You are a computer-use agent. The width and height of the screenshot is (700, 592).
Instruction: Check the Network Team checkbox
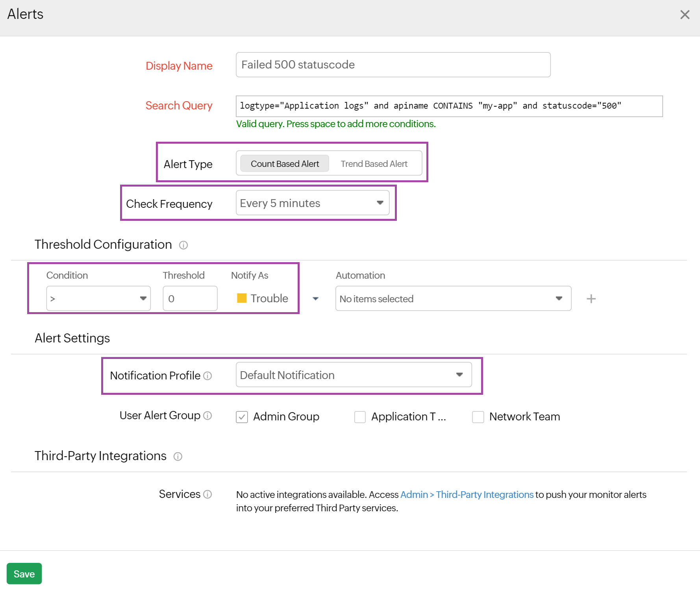(478, 417)
